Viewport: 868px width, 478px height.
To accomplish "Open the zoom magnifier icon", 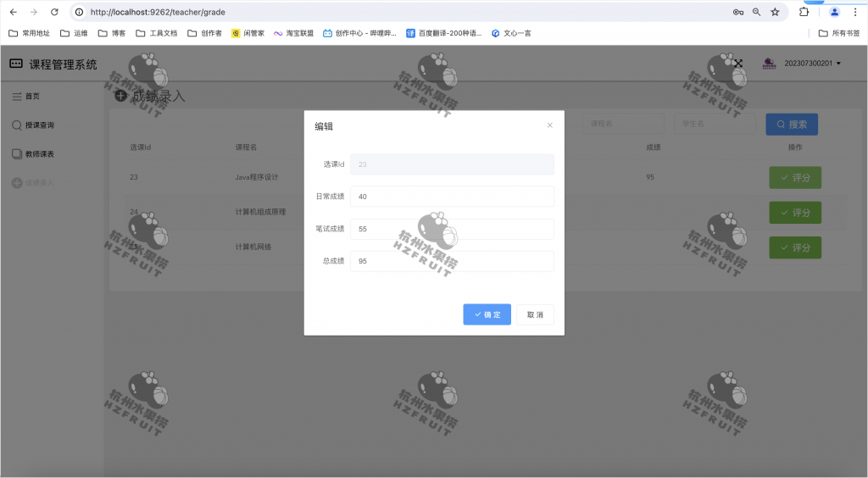I will [x=756, y=12].
